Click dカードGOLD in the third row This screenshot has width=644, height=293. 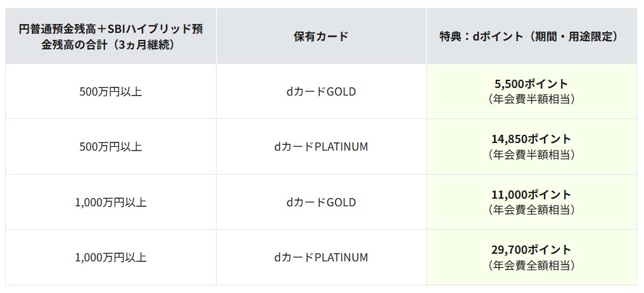pyautogui.click(x=321, y=202)
